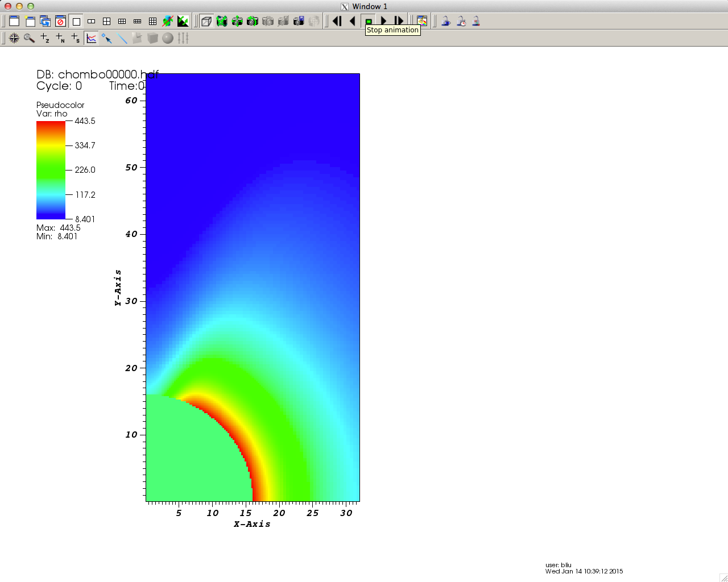Select the Zoom magnifier mode
Image resolution: width=728 pixels, height=582 pixels.
[x=30, y=38]
